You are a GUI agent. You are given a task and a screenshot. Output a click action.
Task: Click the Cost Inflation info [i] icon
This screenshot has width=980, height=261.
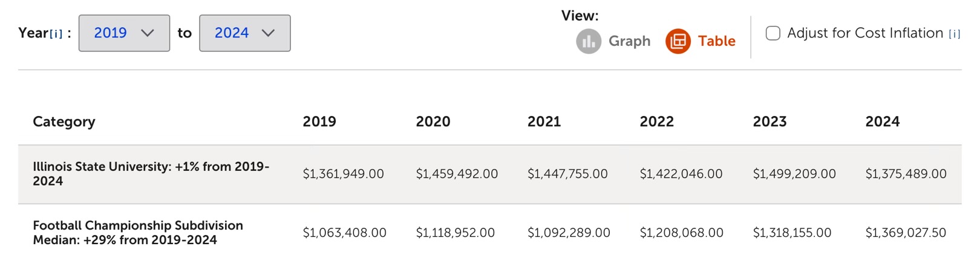point(954,34)
